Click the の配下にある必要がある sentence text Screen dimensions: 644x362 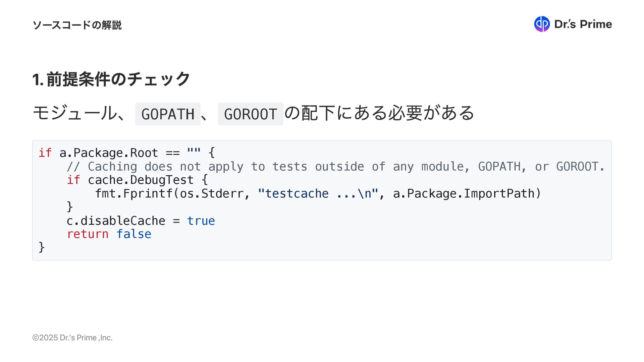[379, 113]
